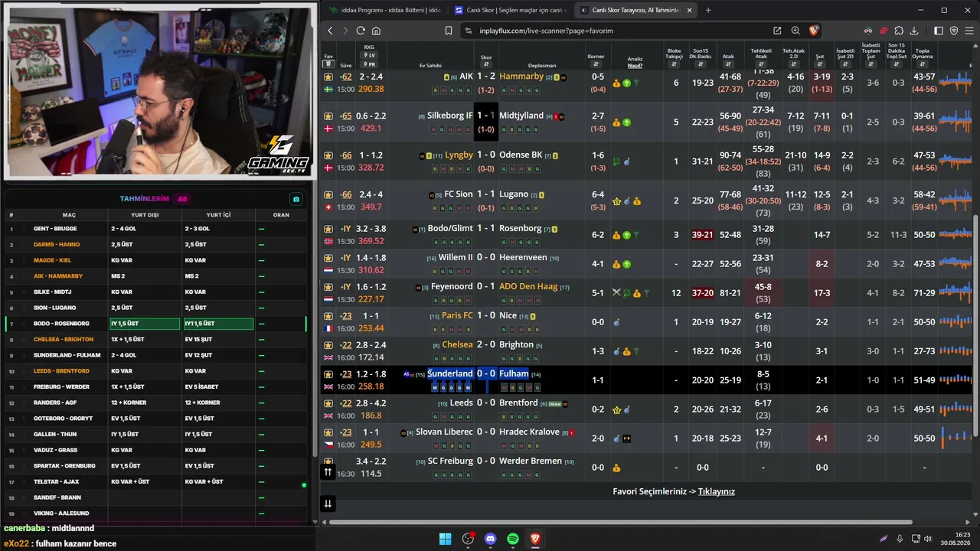Screen dimensions: 980x551
Task: Toggle the browser sidebar panel
Action: click(939, 31)
